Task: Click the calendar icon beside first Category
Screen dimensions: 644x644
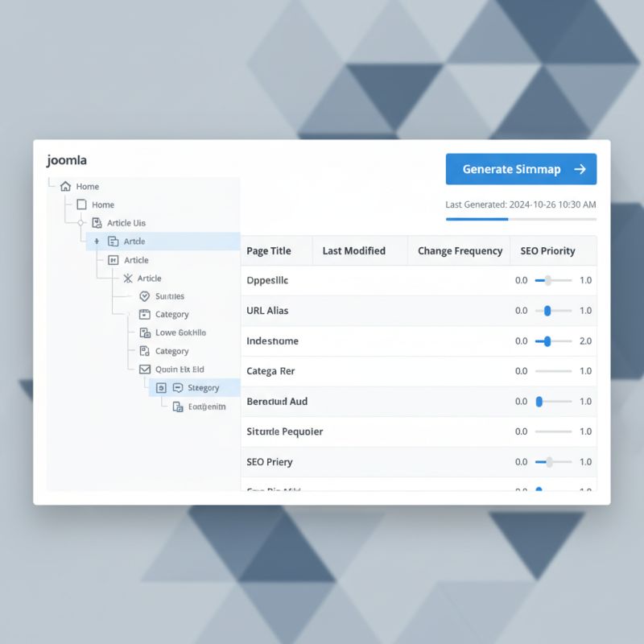Action: 145,314
